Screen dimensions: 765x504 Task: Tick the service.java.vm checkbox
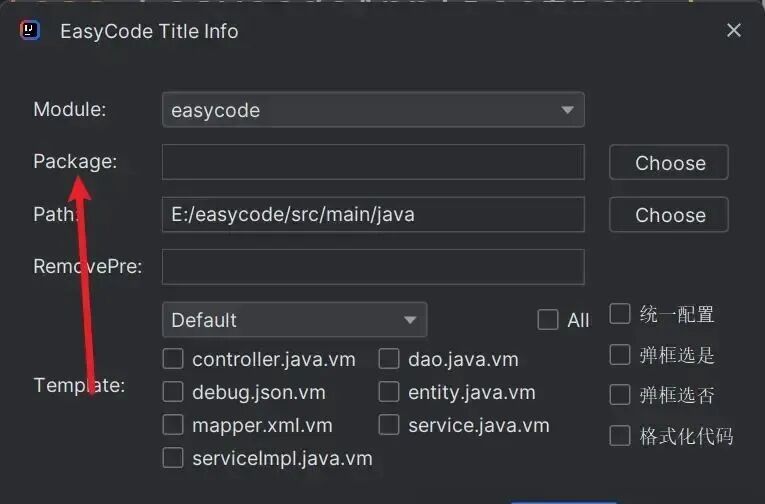tap(390, 425)
